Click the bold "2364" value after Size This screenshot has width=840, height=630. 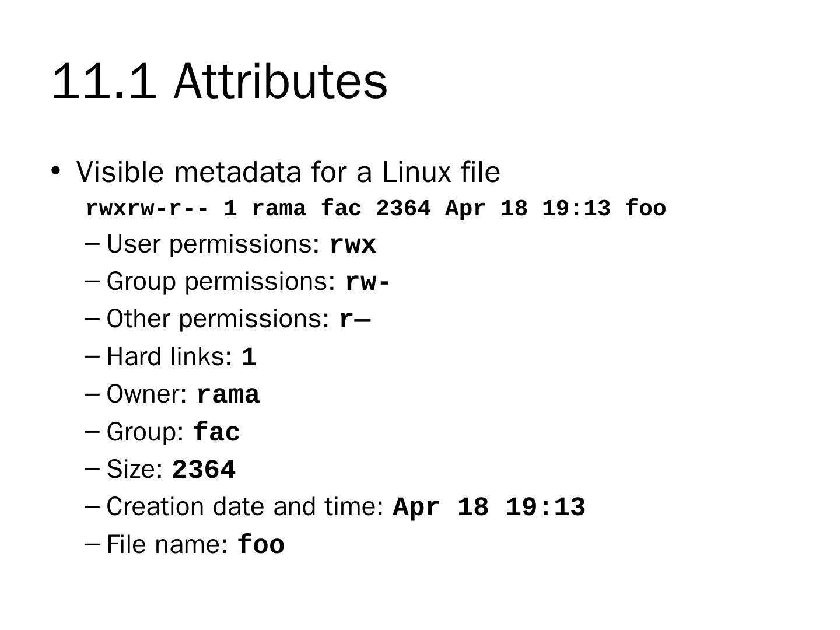204,470
